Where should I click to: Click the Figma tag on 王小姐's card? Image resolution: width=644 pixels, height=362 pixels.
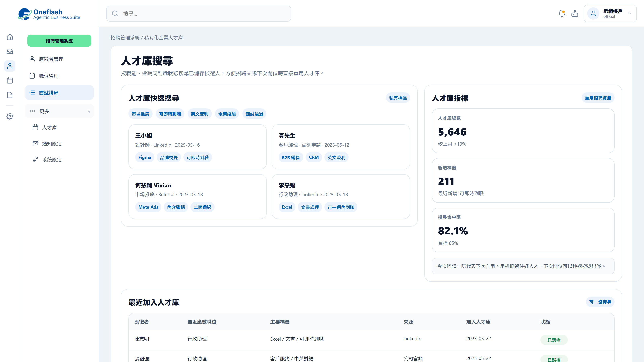[145, 157]
